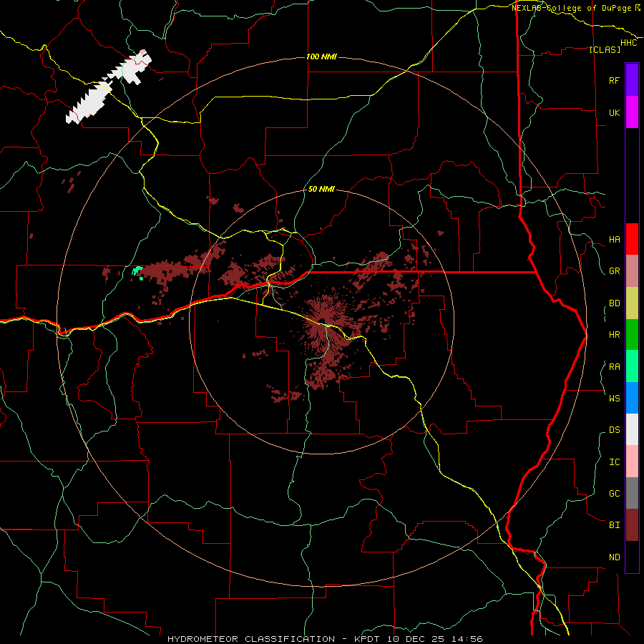644x644 pixels.
Task: Click the dark red BI swatch
Action: tap(632, 525)
